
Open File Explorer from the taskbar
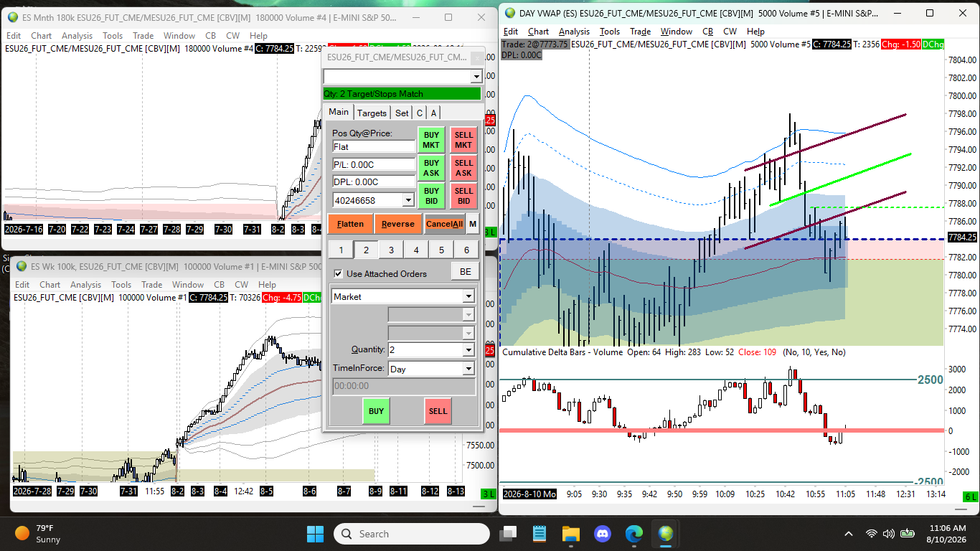(570, 534)
